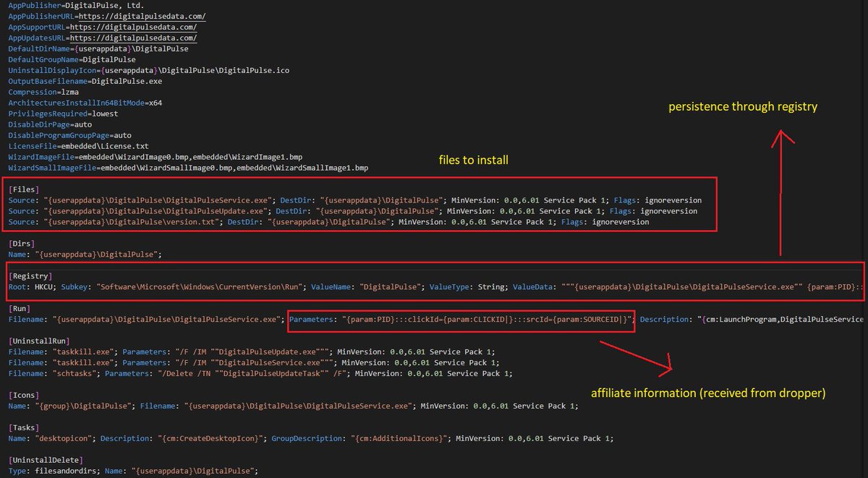This screenshot has width=868, height=478.
Task: Select the LicenseFile=embedded\License.txt line
Action: 78,146
